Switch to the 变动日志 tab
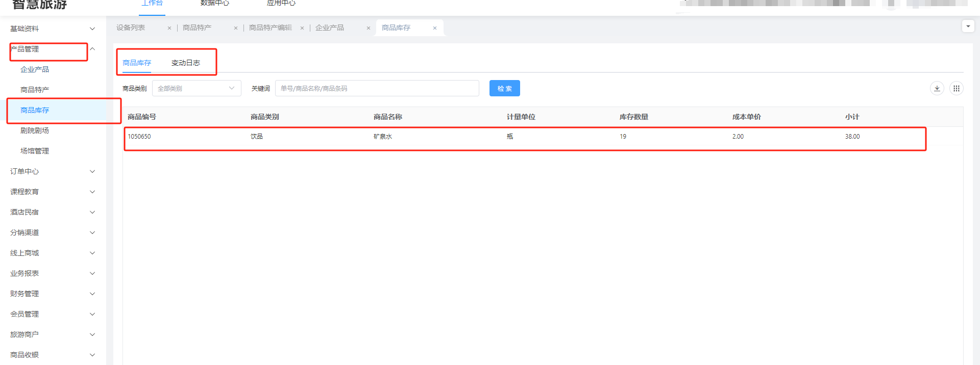 click(185, 63)
